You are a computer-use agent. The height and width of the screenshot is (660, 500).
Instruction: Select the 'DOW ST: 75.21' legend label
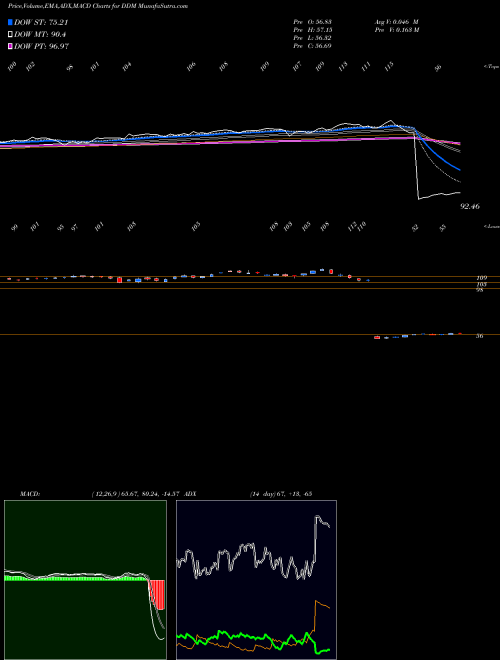point(41,22)
